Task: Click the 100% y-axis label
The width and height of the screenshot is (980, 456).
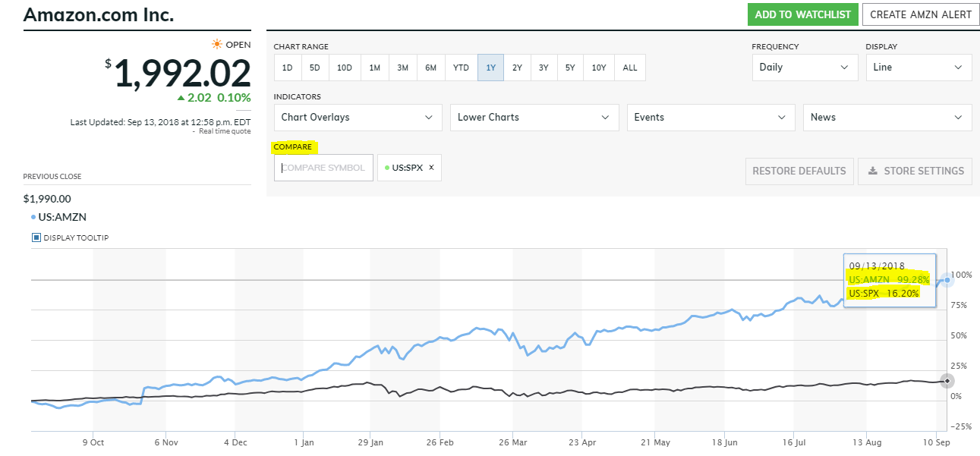Action: [962, 275]
